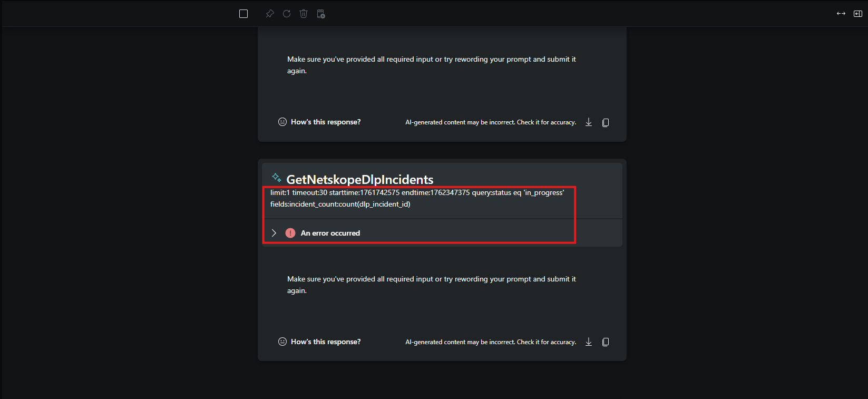Click the 'An error occurred' label

click(x=330, y=233)
